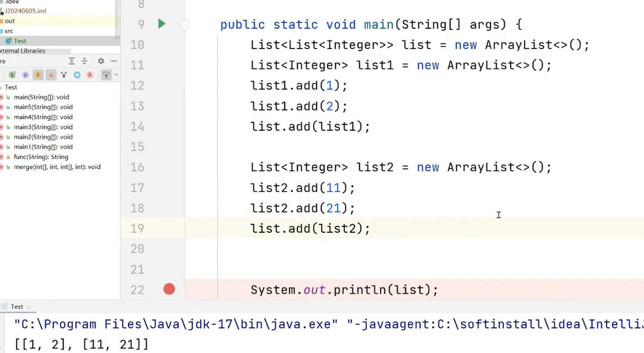644x353 pixels.
Task: Click gutter line number 19
Action: click(x=137, y=228)
